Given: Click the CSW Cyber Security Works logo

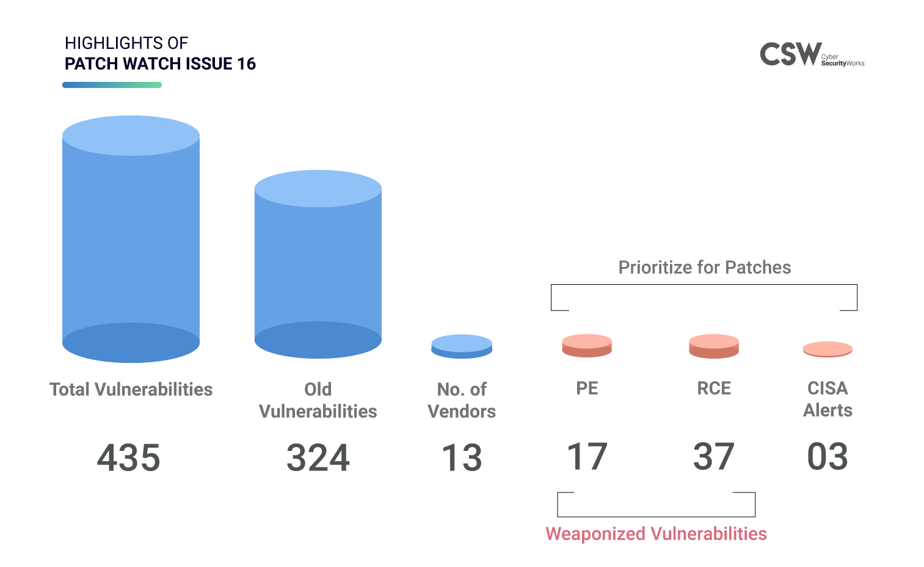Looking at the screenshot, I should [812, 54].
